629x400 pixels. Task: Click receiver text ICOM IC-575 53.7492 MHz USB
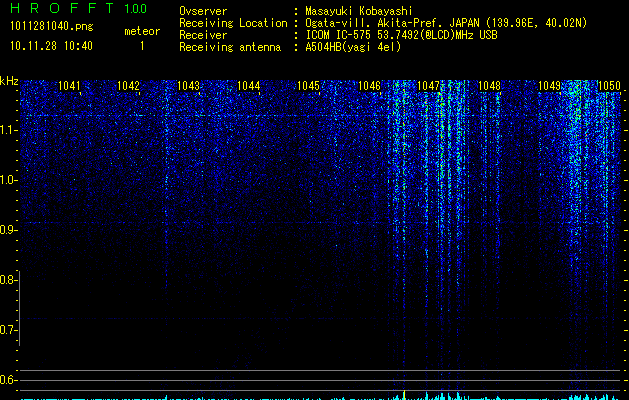click(x=401, y=35)
